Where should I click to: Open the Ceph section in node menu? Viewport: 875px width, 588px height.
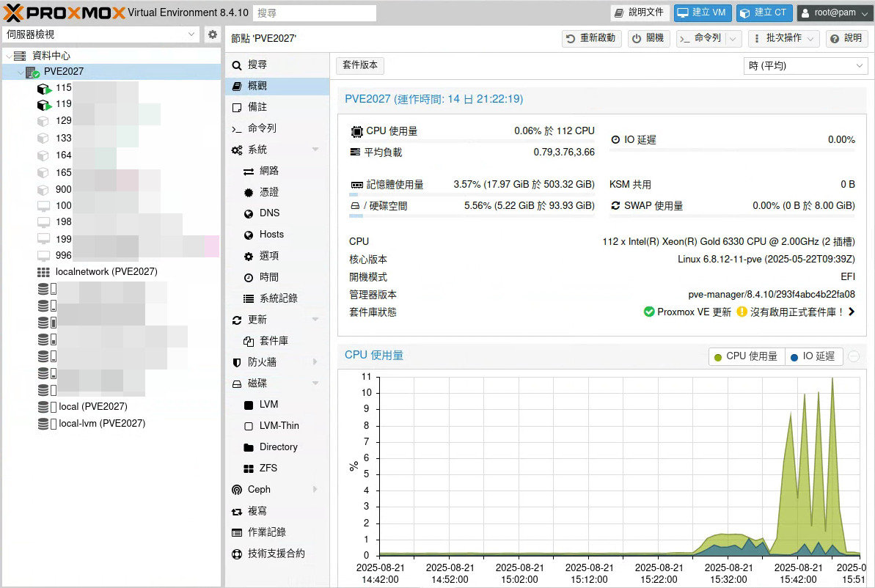coord(259,490)
